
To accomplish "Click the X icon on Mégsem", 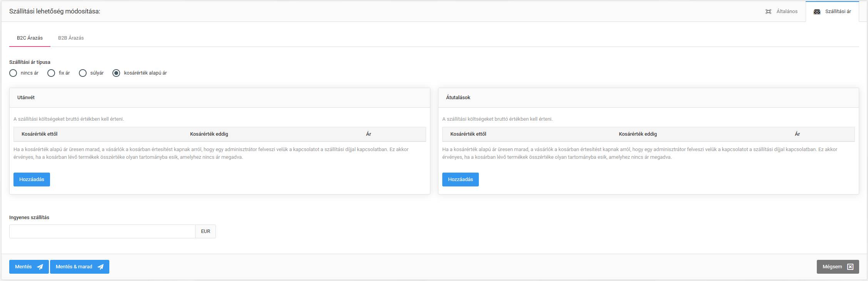I will tap(850, 267).
